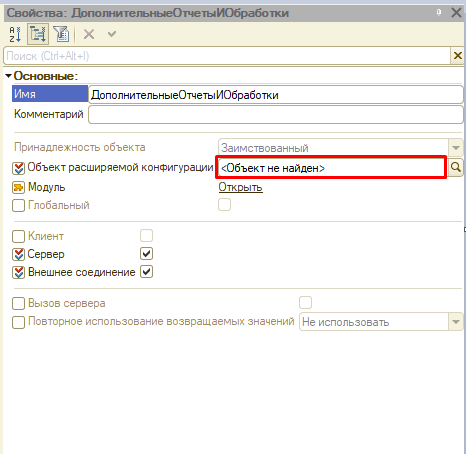The image size is (466, 454).
Task: Clear the search field with the X button
Action: 458,56
